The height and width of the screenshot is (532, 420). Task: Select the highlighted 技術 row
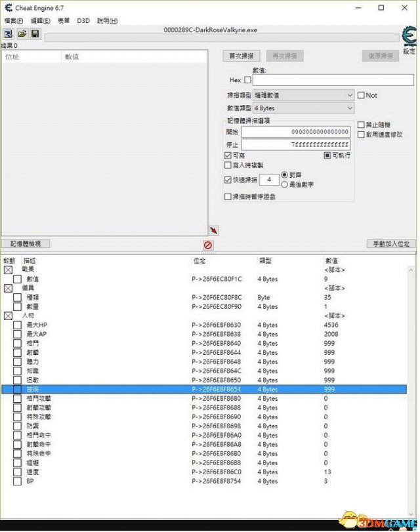click(x=204, y=389)
